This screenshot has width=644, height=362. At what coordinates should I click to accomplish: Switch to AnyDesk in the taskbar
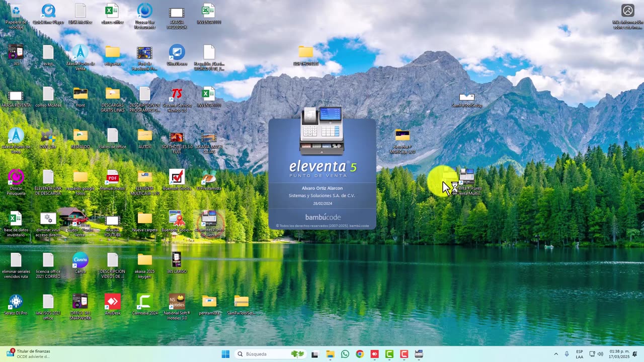374,354
